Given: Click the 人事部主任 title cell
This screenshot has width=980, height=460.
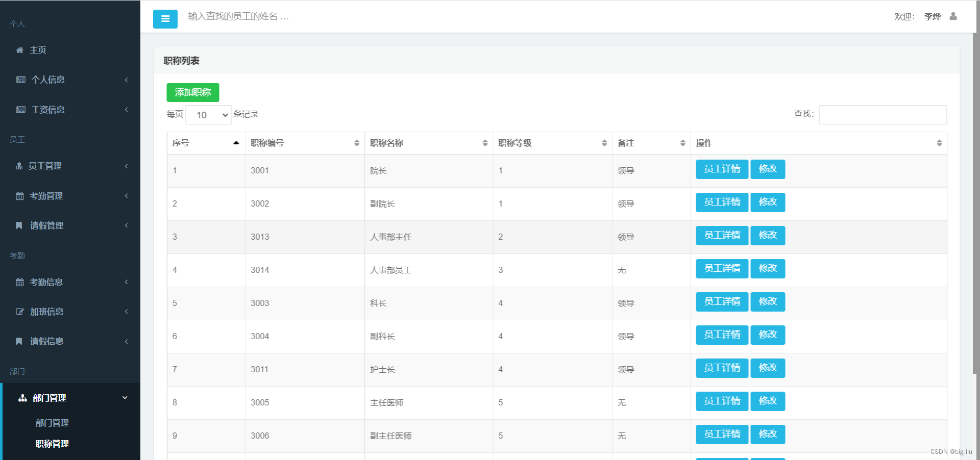Looking at the screenshot, I should tap(429, 237).
